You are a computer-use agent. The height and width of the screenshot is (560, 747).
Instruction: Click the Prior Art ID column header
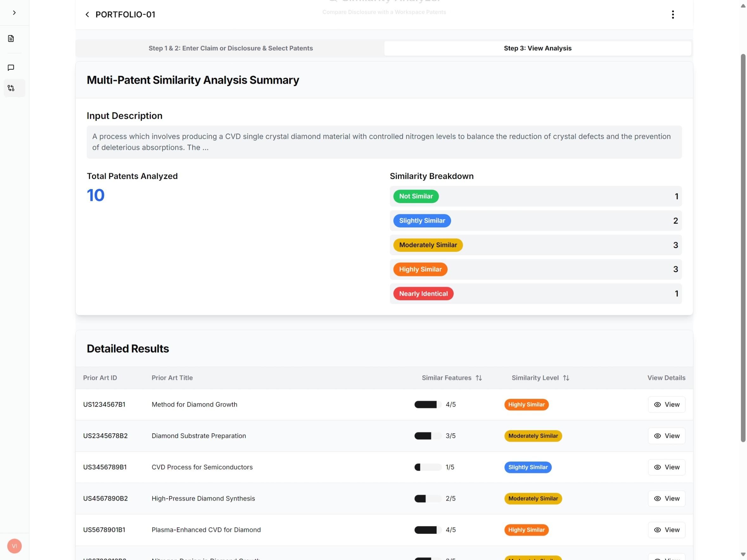tap(100, 378)
